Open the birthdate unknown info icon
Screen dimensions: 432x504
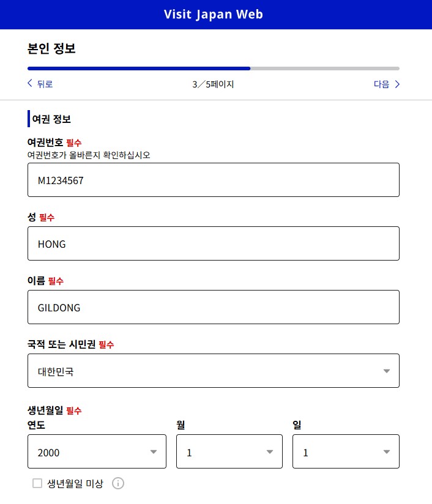118,483
